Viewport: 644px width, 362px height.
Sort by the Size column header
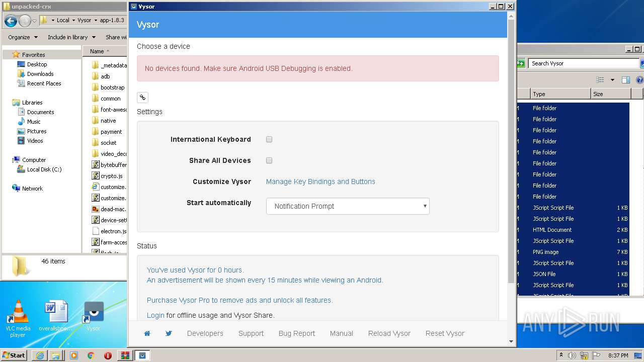[610, 94]
